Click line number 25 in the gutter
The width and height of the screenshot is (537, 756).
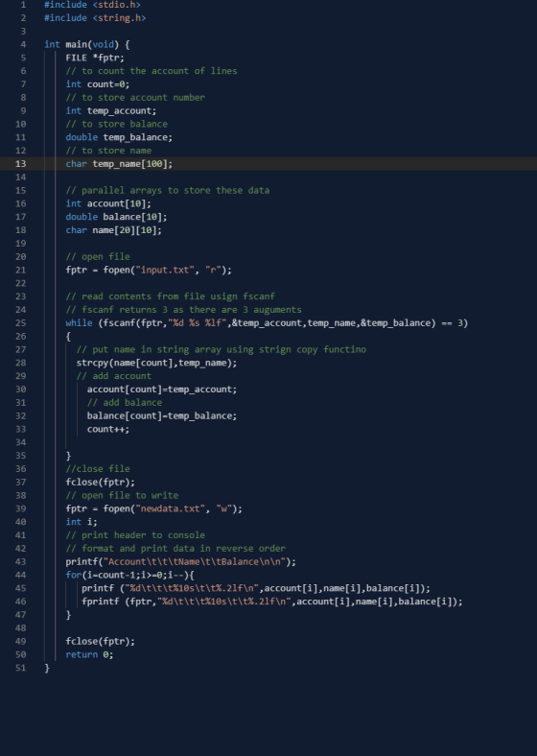point(20,323)
